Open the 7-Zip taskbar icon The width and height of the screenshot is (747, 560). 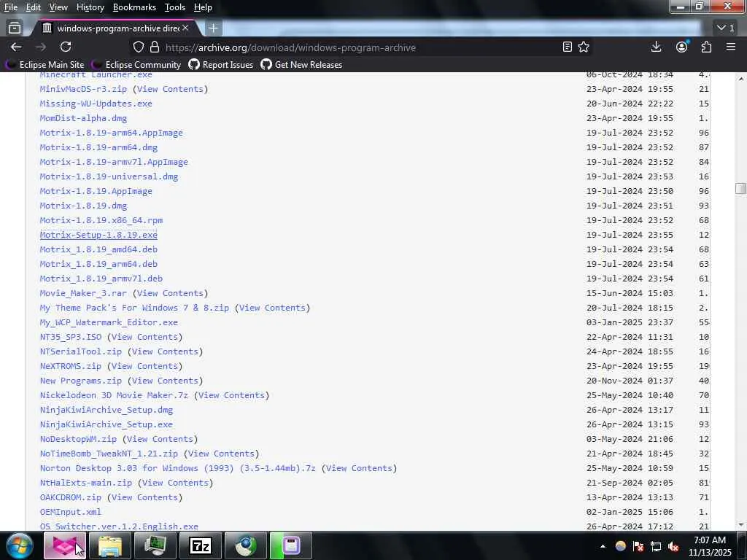tap(201, 545)
